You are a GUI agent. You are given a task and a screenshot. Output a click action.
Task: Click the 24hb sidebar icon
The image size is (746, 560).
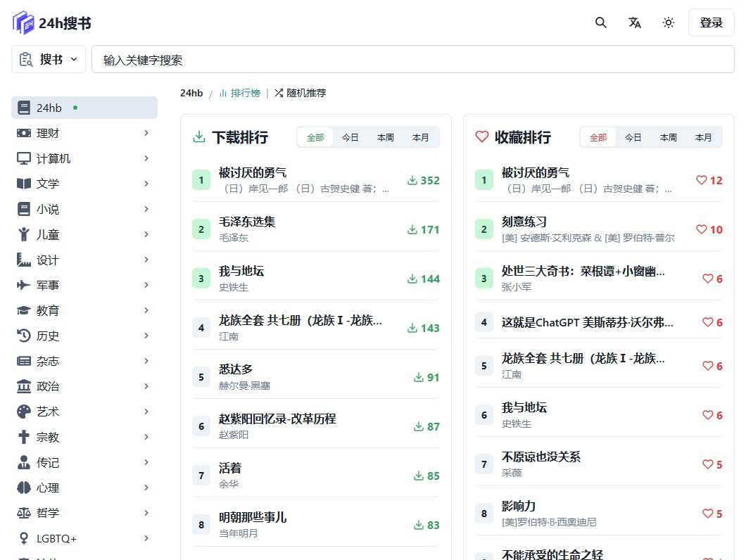[x=23, y=107]
